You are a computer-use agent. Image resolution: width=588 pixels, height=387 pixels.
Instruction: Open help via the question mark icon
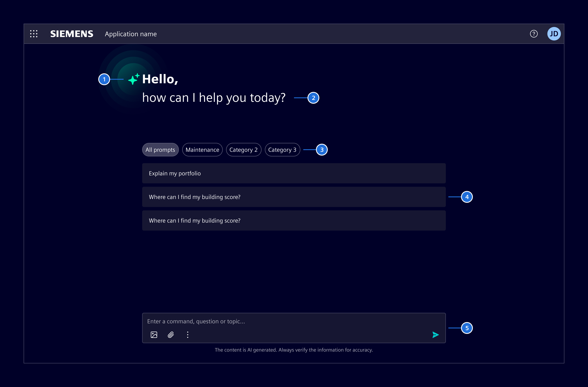(x=534, y=34)
